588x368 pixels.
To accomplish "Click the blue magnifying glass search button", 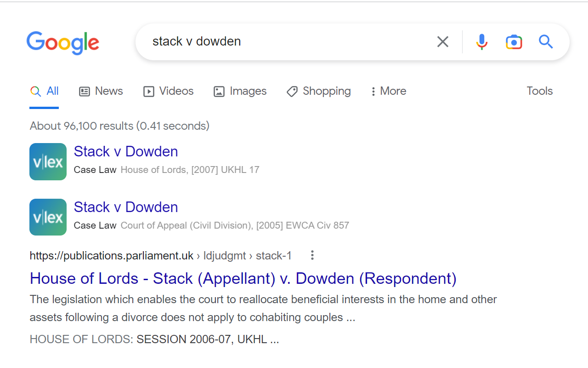I will pyautogui.click(x=546, y=42).
